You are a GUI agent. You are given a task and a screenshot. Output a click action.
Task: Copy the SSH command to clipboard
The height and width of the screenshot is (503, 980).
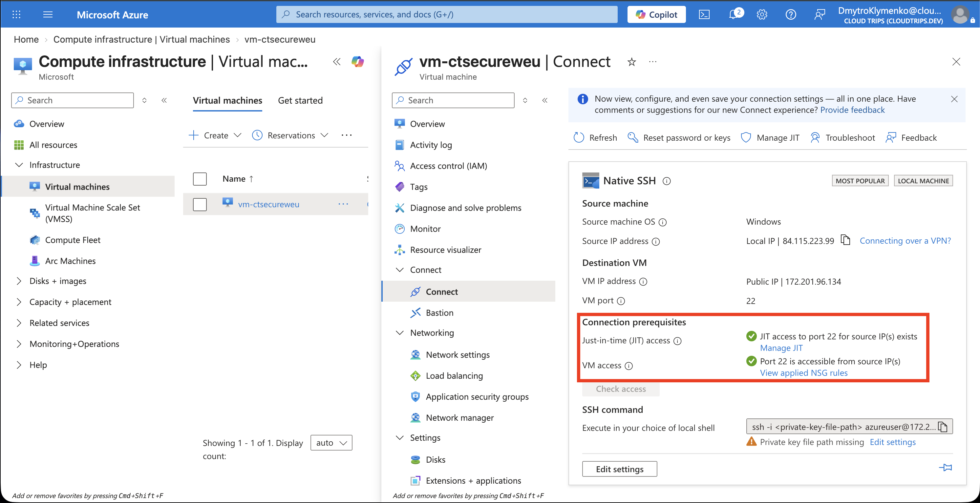tap(943, 427)
